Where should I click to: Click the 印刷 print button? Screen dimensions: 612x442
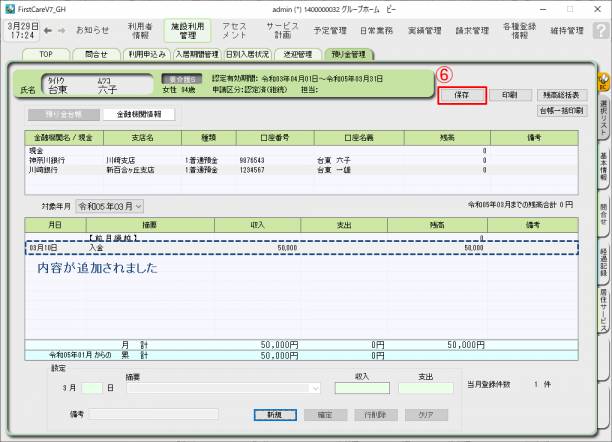[x=509, y=95]
